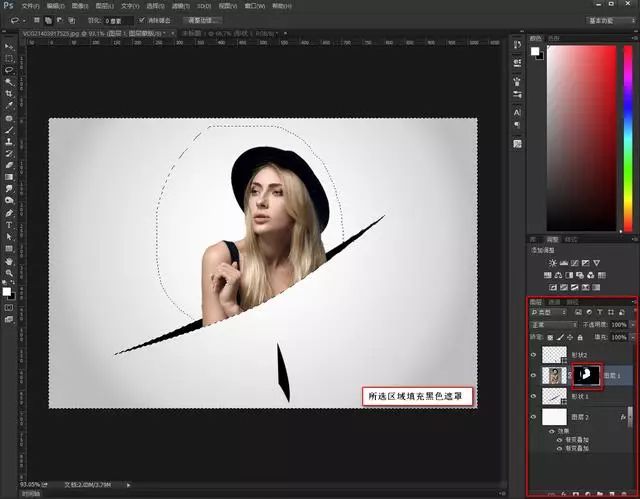Open the fill slider dropdown arrow
Viewport: 640px width, 499px height.
coord(633,337)
